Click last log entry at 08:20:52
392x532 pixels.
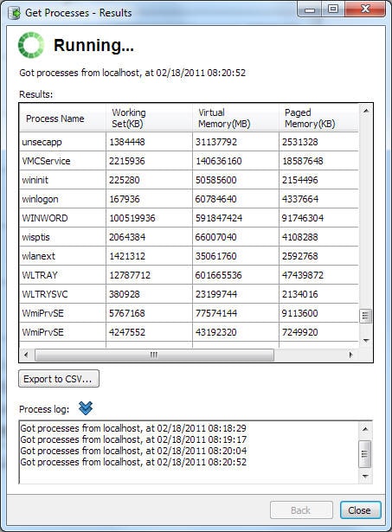(x=133, y=462)
